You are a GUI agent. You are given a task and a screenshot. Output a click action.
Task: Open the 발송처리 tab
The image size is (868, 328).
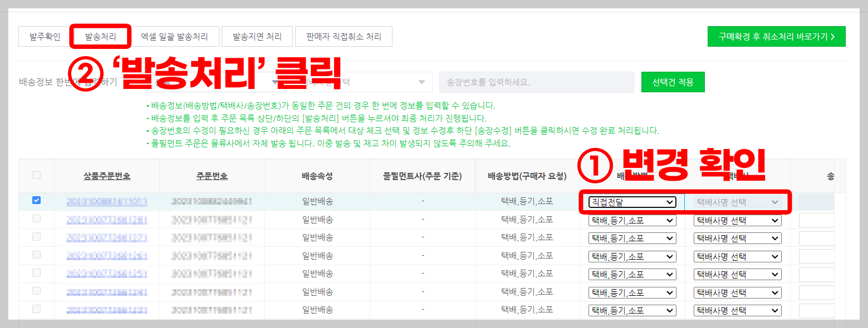tap(100, 36)
